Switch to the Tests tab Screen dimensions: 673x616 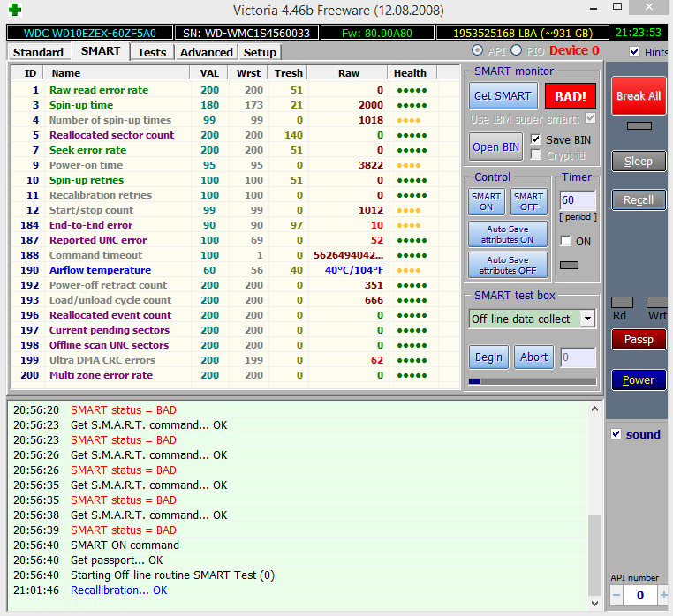tap(152, 52)
